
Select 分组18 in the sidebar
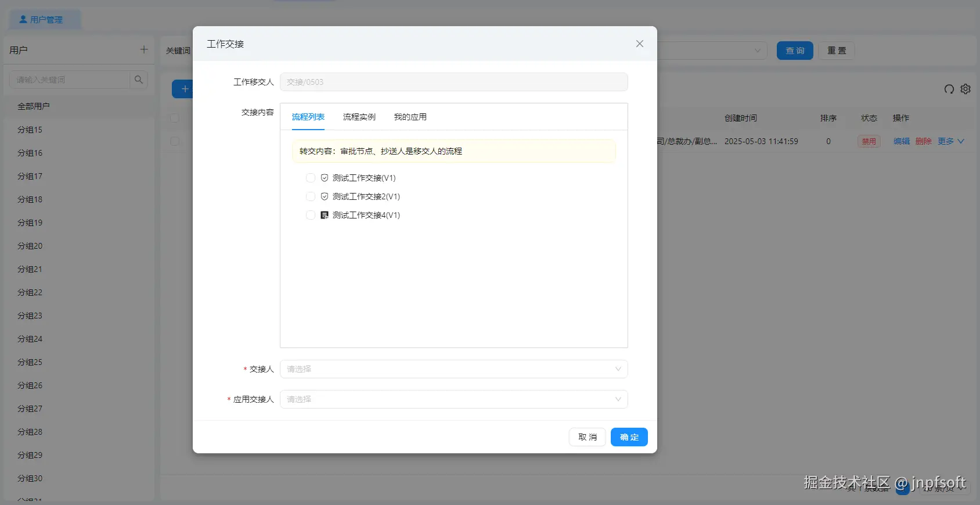[79, 199]
